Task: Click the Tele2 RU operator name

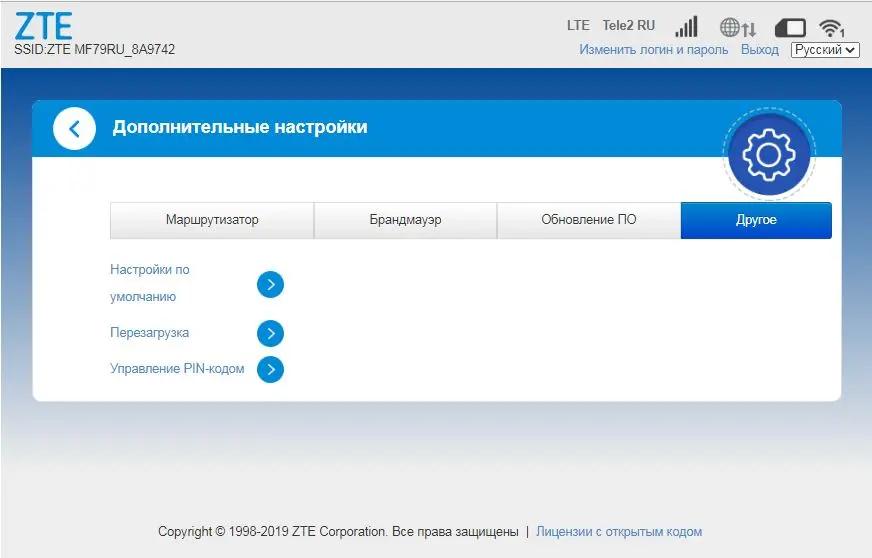Action: tap(629, 26)
